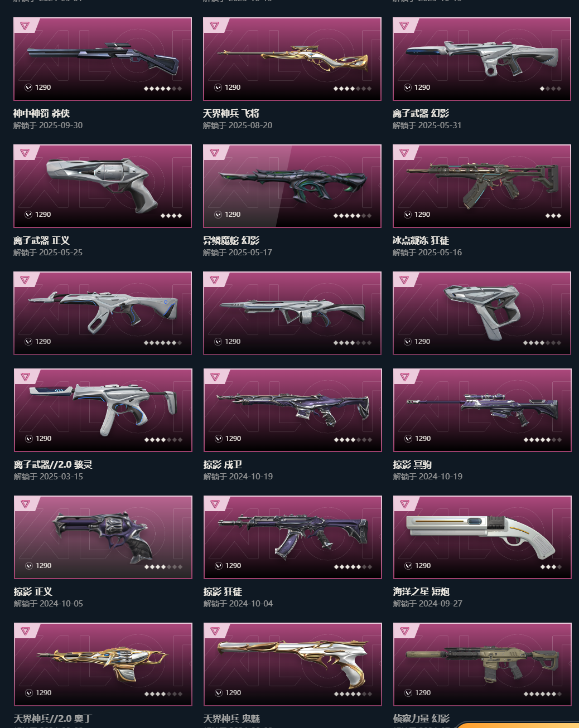Click the VP price icon on 掠影 戍卫

click(219, 439)
